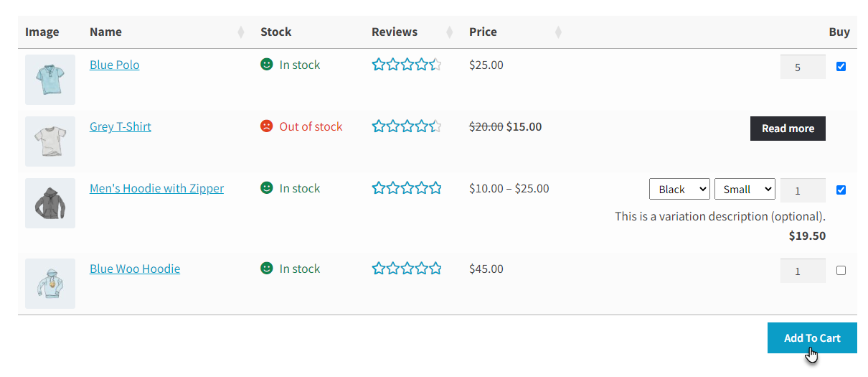Click the Blue Polo product thumbnail
868x377 pixels.
point(50,80)
